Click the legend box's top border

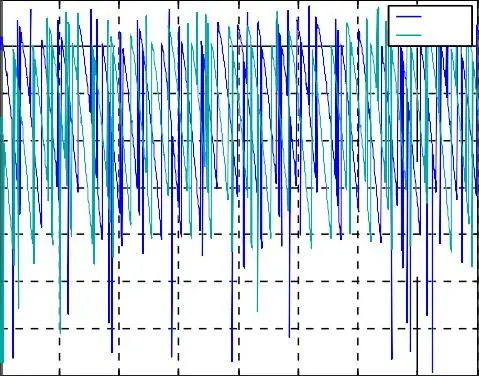[430, 6]
